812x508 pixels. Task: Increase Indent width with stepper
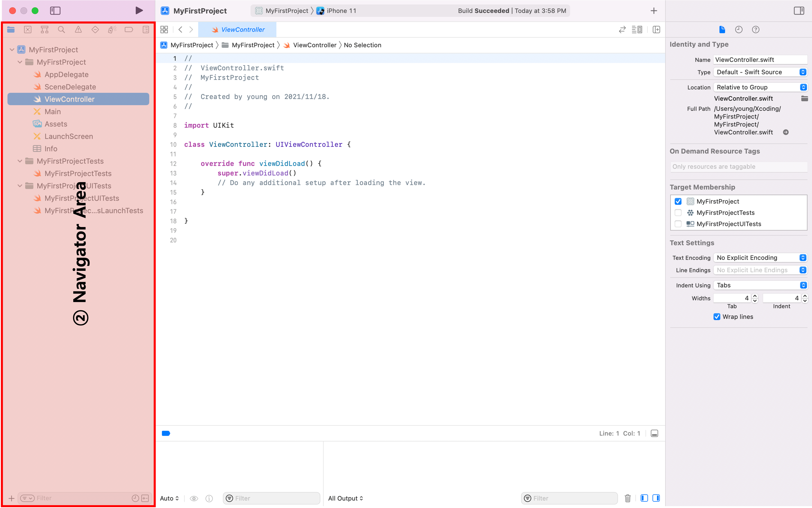(805, 296)
